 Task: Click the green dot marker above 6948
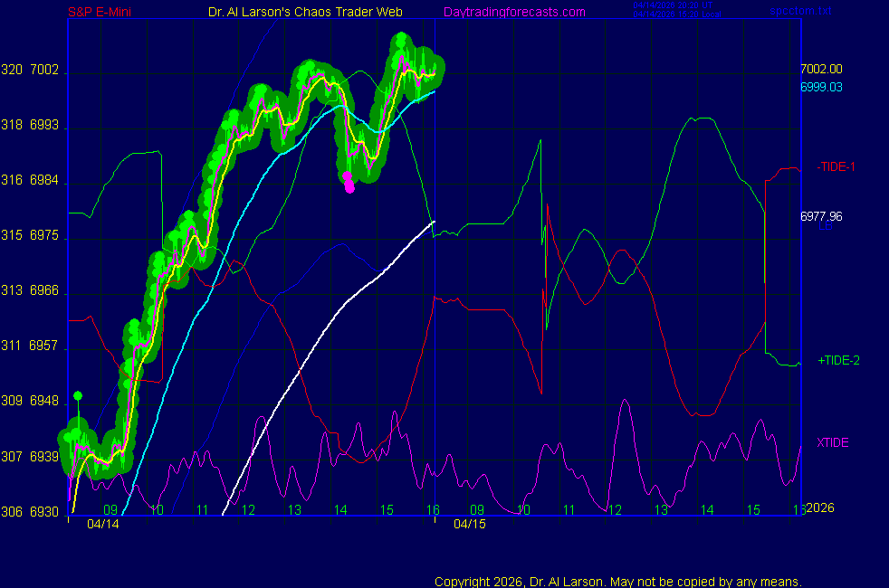(x=78, y=395)
